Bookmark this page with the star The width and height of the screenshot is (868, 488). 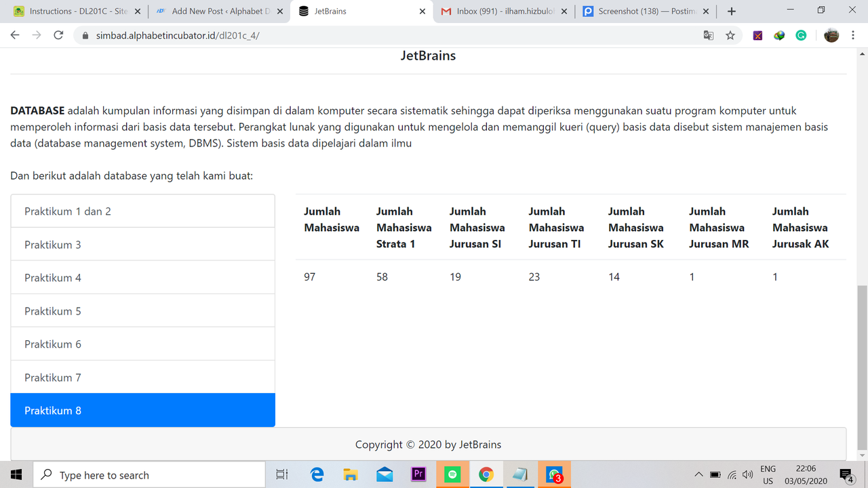pyautogui.click(x=730, y=35)
